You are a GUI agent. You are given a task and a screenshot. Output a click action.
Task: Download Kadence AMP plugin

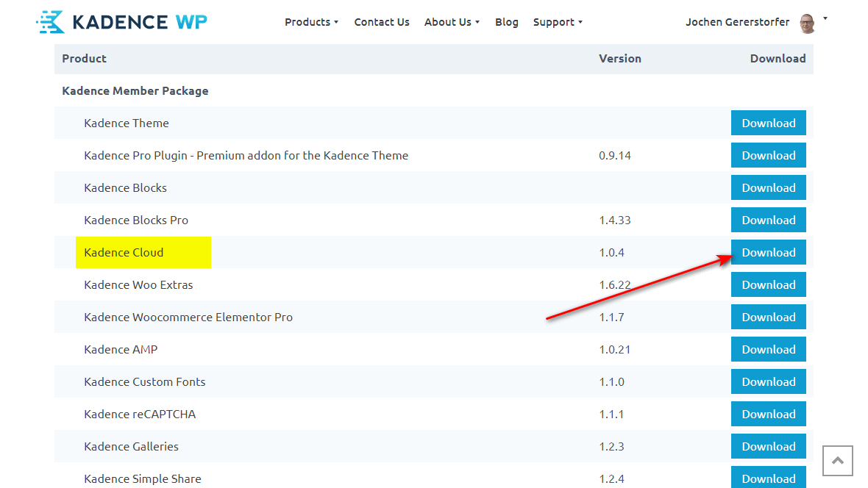(768, 349)
